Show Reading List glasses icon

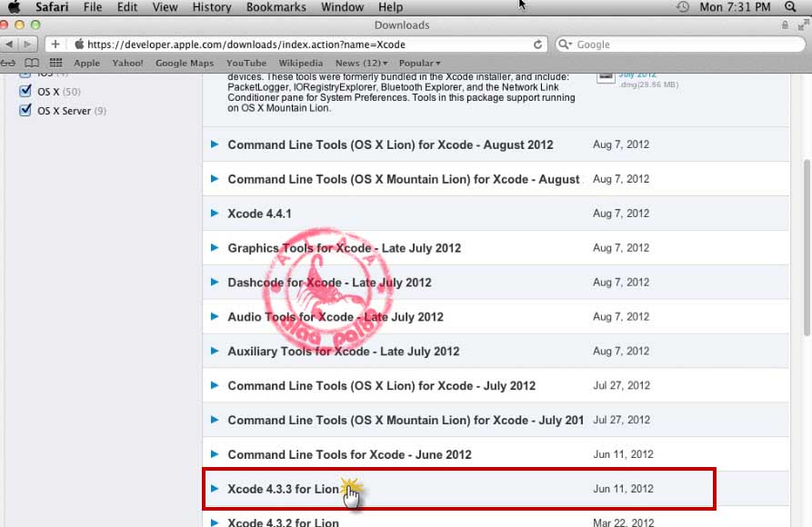(x=8, y=64)
